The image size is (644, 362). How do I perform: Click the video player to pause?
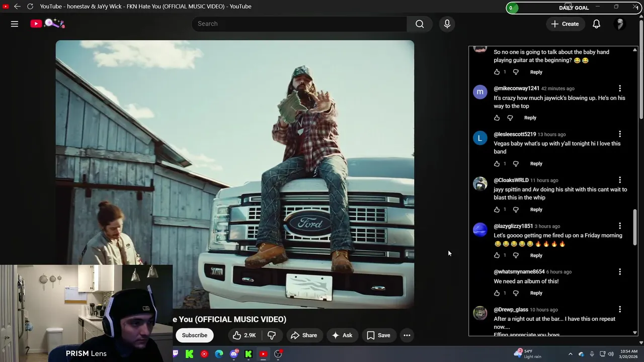pos(235,174)
